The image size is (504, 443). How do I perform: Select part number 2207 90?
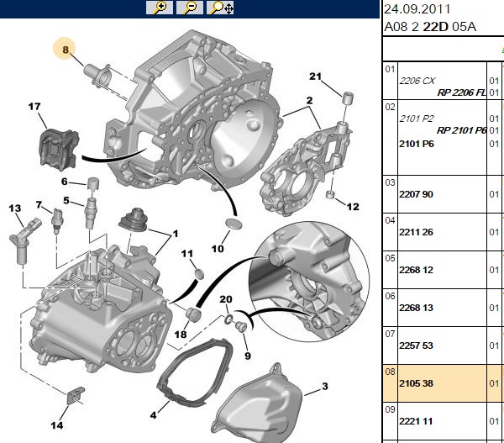click(416, 194)
